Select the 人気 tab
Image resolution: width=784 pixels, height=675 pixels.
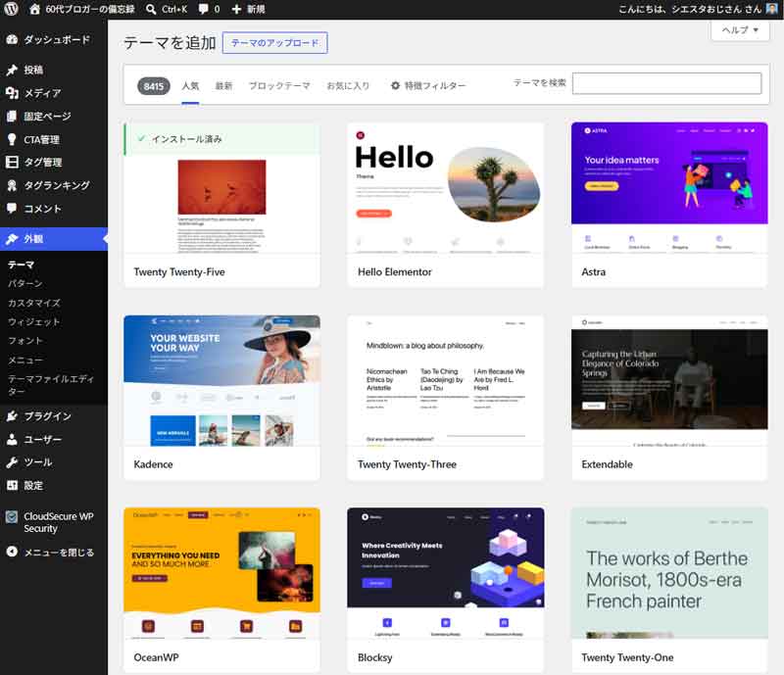tap(190, 86)
